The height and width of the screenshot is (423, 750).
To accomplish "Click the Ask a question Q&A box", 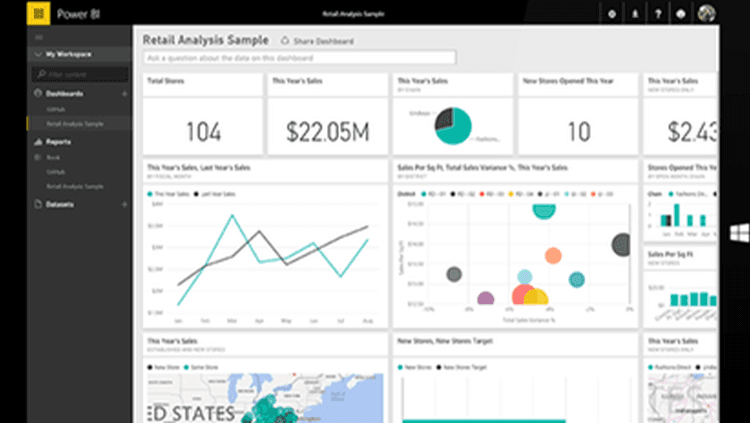I will (x=299, y=58).
